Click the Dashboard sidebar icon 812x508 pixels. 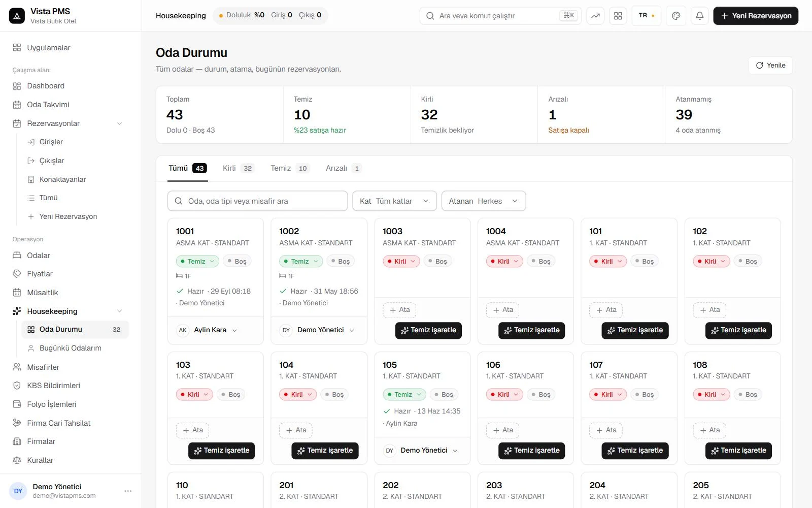point(17,86)
